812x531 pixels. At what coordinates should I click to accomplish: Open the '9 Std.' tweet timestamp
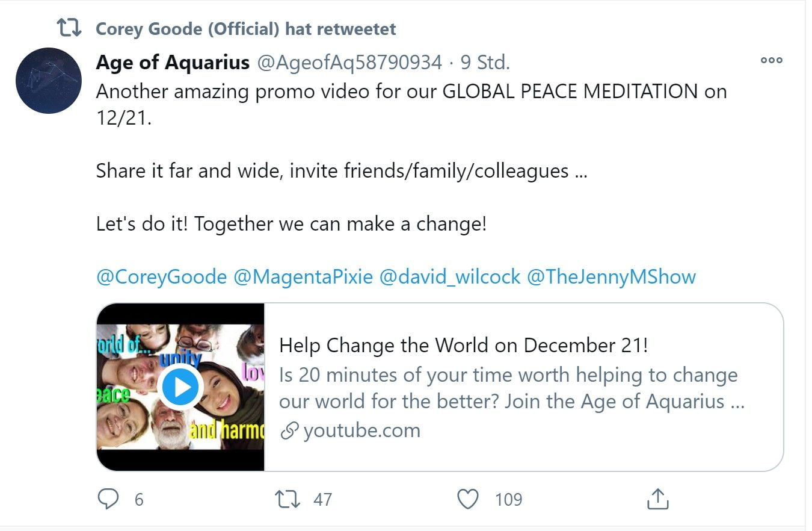pyautogui.click(x=485, y=62)
